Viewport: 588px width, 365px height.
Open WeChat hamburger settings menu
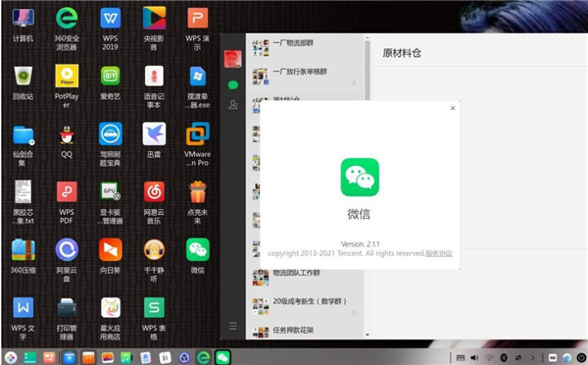(233, 326)
